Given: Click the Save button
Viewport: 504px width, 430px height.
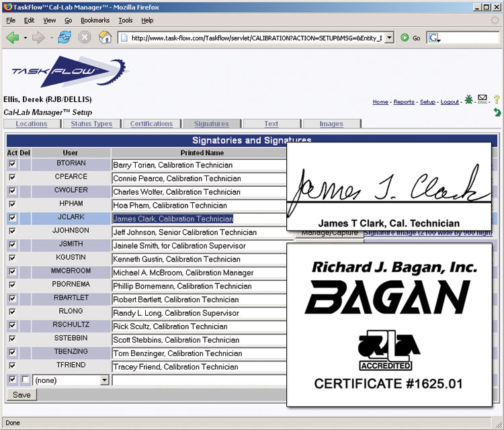Looking at the screenshot, I should 22,394.
